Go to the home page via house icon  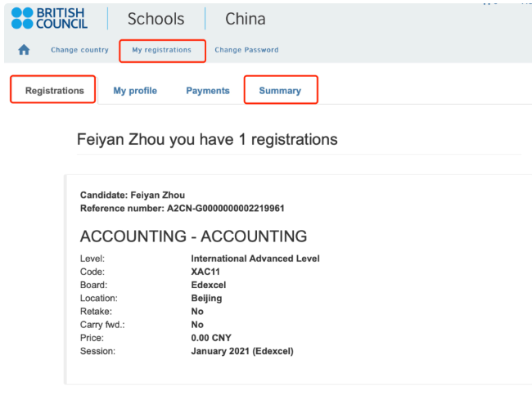(24, 50)
